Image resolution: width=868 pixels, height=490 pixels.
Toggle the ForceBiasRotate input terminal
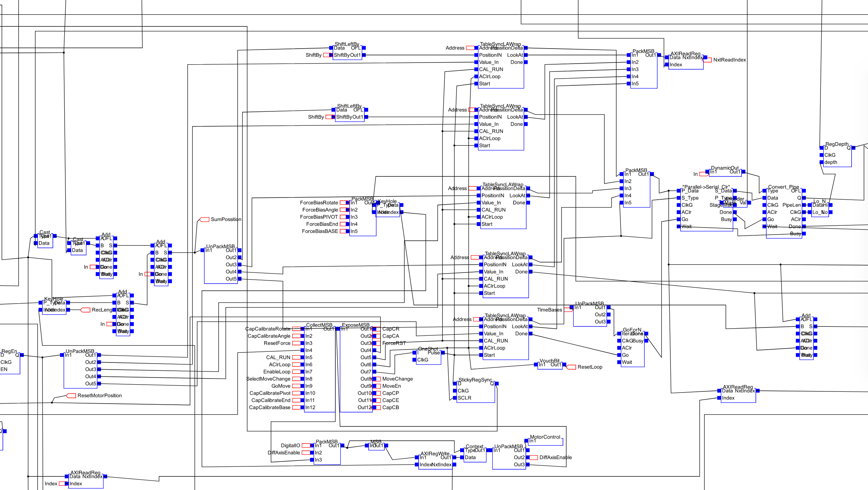pos(344,202)
